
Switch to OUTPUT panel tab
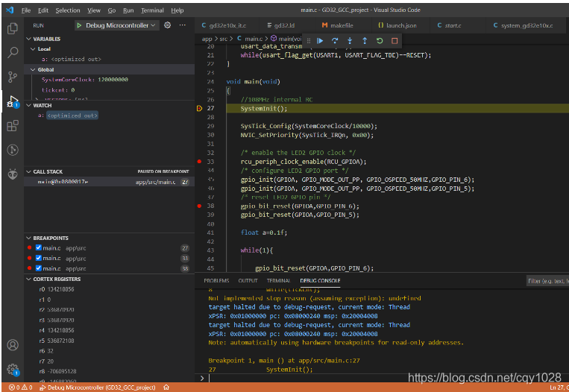248,281
